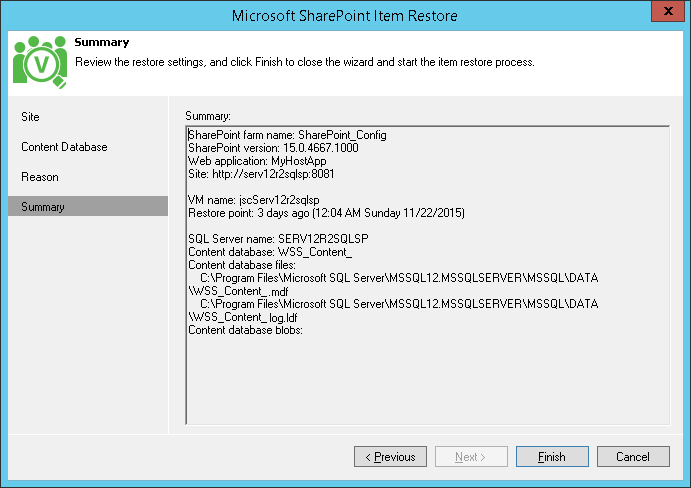Open the Content Database wizard step
Image resolution: width=691 pixels, height=488 pixels.
64,147
